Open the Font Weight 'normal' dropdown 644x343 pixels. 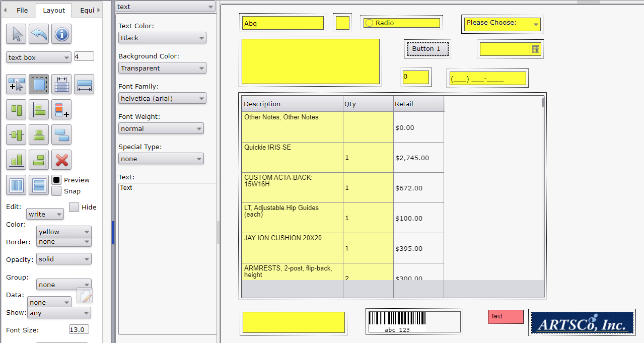pos(161,128)
